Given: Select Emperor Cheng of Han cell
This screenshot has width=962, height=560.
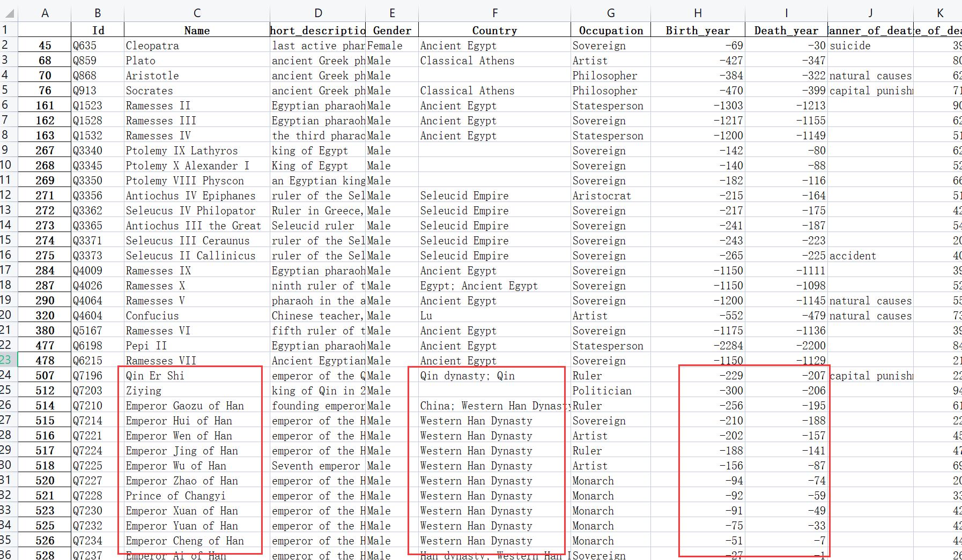Looking at the screenshot, I should [197, 541].
